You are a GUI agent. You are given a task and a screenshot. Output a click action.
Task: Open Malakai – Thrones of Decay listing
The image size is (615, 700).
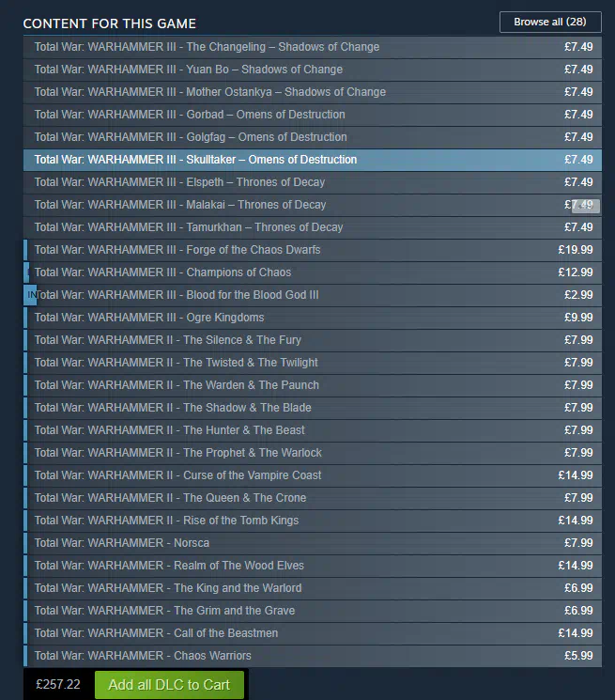[312, 205]
